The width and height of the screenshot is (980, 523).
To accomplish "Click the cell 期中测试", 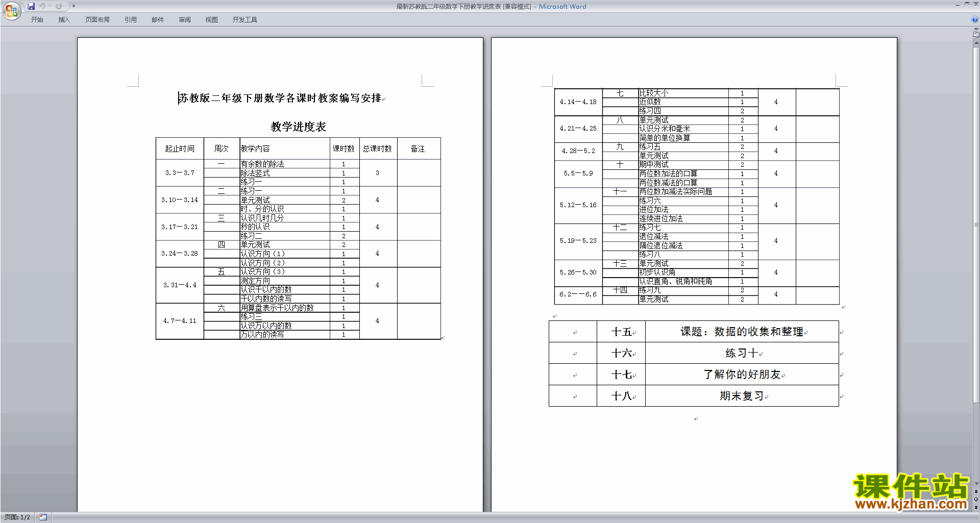I will [683, 164].
